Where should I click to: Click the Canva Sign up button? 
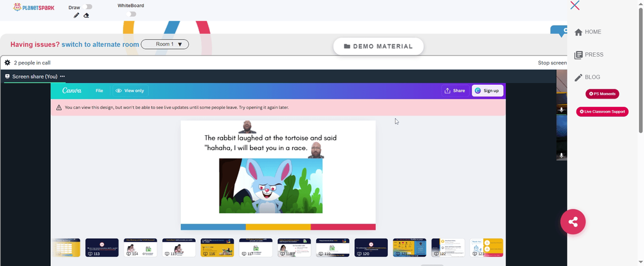[488, 91]
